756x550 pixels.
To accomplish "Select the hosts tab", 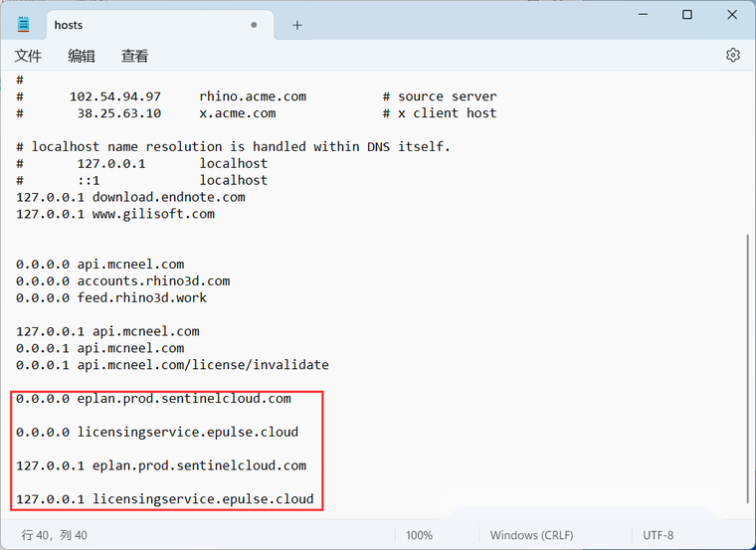I will click(160, 25).
